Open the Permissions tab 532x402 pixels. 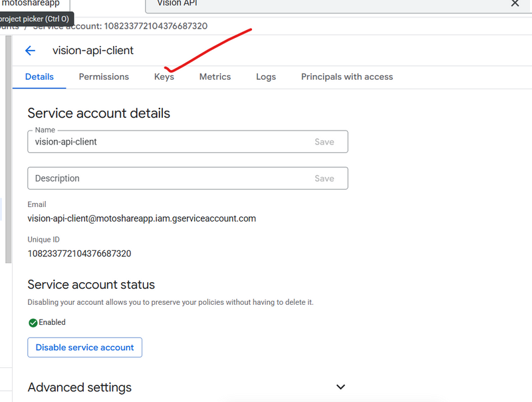click(104, 77)
